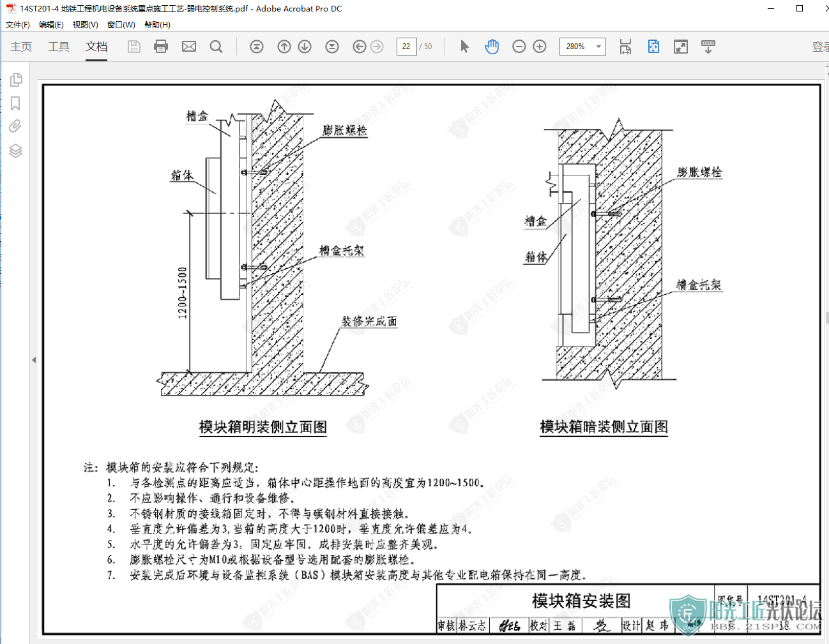Screen dimensions: 829x644
Task: Open the Bookmarks sidebar panel
Action: [x=16, y=103]
